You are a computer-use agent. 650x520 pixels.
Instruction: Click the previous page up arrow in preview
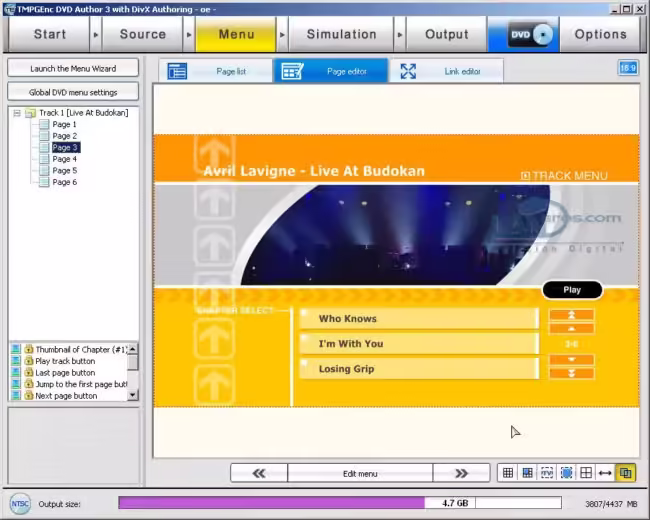(572, 328)
